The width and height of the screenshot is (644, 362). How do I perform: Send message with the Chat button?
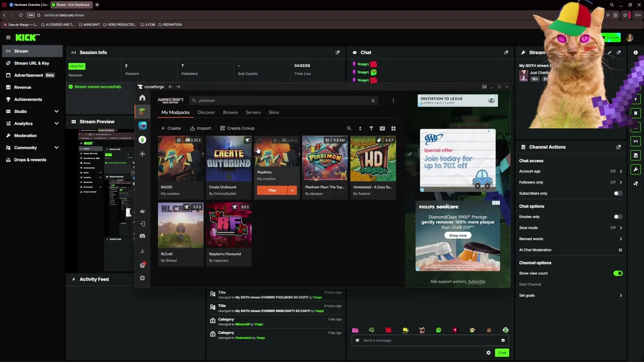pyautogui.click(x=502, y=353)
